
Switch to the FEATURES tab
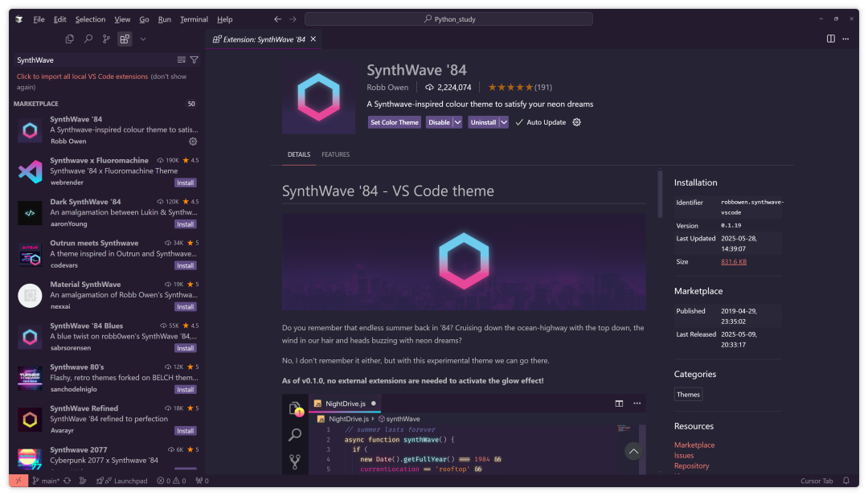coord(335,154)
